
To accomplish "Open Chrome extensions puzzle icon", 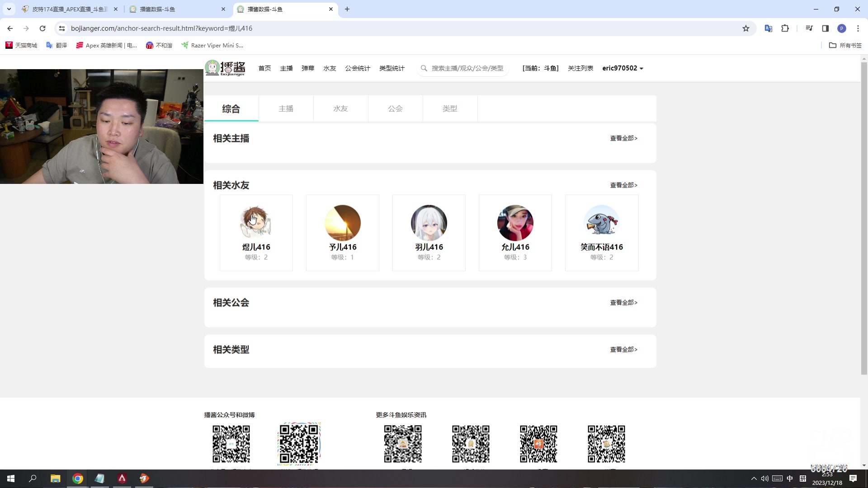I will tap(785, 28).
